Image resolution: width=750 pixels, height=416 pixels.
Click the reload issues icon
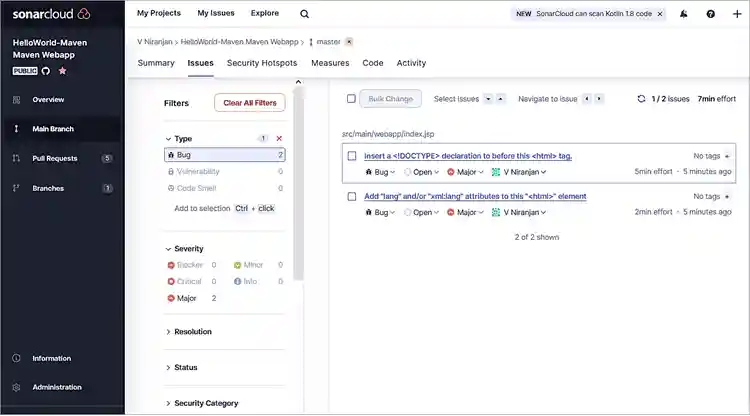641,99
